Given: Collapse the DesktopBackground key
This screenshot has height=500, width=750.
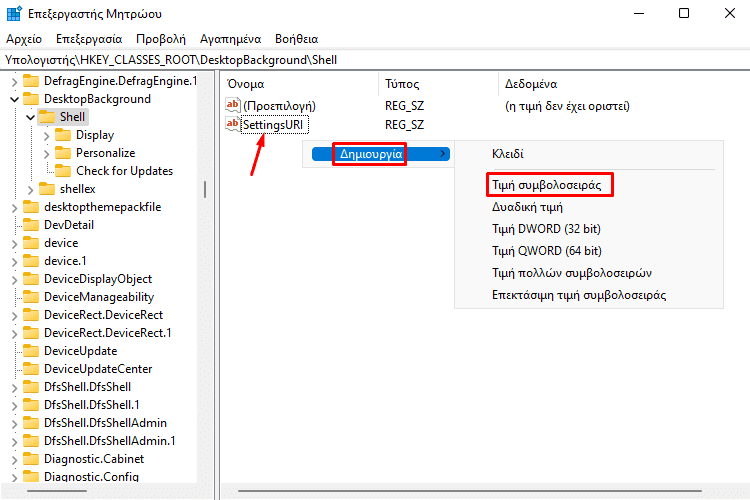Looking at the screenshot, I should pyautogui.click(x=14, y=100).
